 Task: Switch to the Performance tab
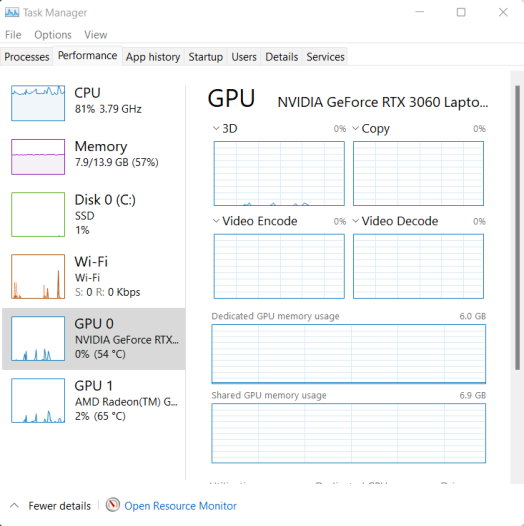(x=88, y=56)
